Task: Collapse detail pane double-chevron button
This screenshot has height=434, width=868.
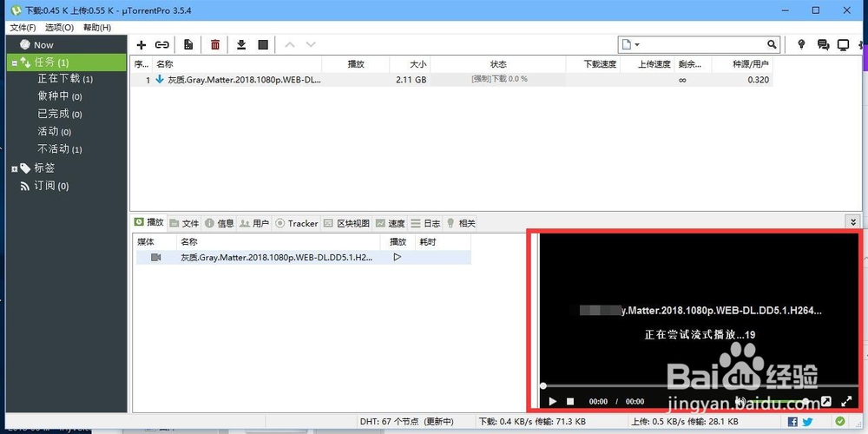Action: tap(853, 222)
